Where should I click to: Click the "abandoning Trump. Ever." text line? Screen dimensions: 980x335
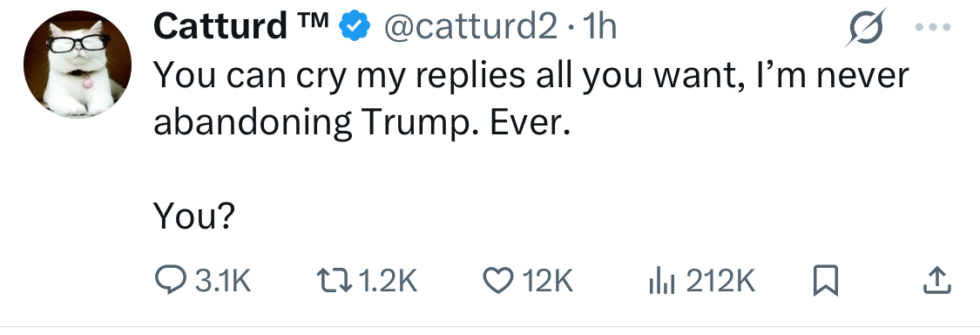pos(362,123)
